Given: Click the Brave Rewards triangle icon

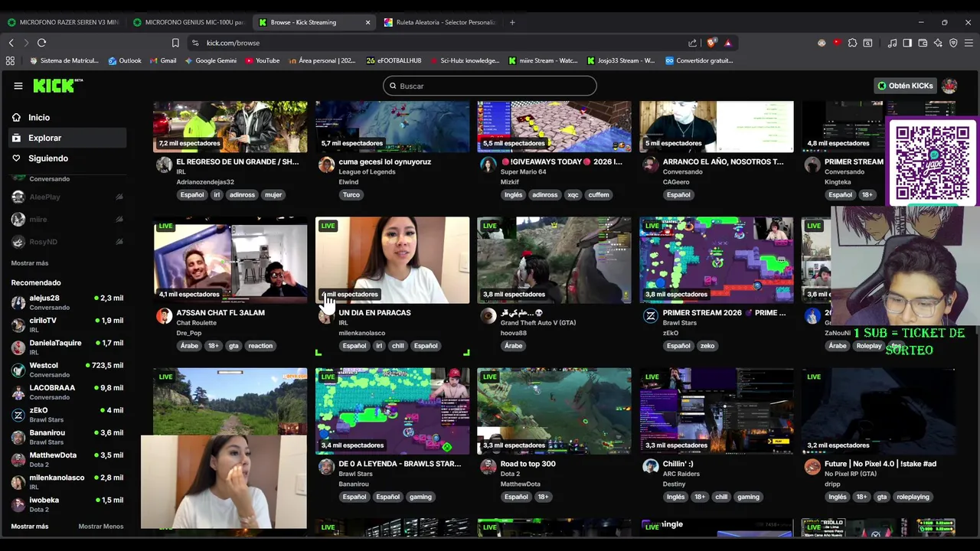Looking at the screenshot, I should 727,43.
